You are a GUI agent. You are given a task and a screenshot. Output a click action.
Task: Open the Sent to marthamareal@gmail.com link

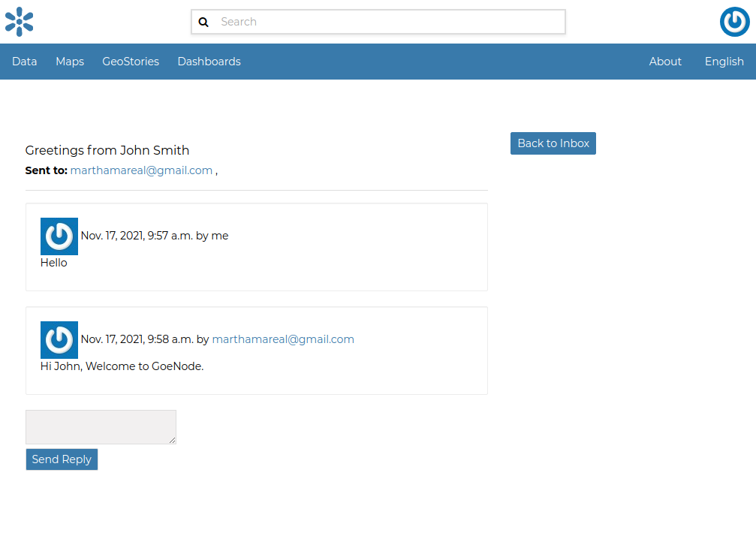click(x=141, y=170)
